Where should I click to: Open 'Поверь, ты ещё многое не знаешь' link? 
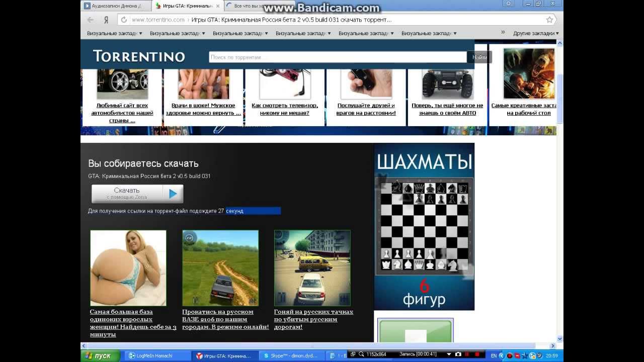447,109
